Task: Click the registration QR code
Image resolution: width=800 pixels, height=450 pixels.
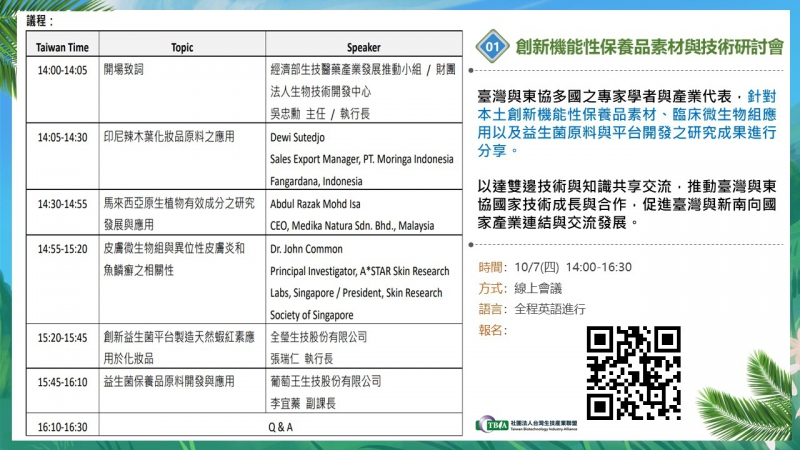Action: pyautogui.click(x=632, y=373)
